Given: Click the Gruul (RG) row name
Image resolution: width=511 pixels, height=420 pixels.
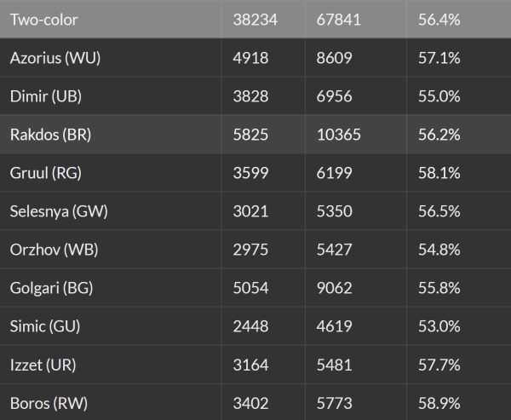Looking at the screenshot, I should (44, 173).
